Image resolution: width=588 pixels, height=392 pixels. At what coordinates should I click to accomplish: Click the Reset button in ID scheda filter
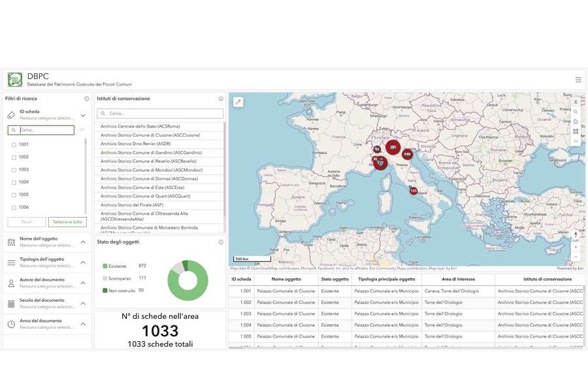click(x=27, y=222)
